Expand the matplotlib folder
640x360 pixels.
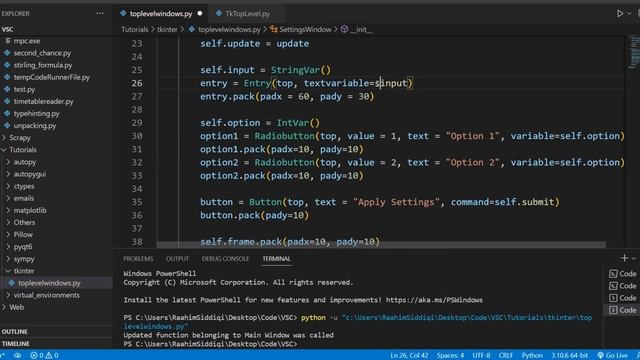tap(30, 210)
